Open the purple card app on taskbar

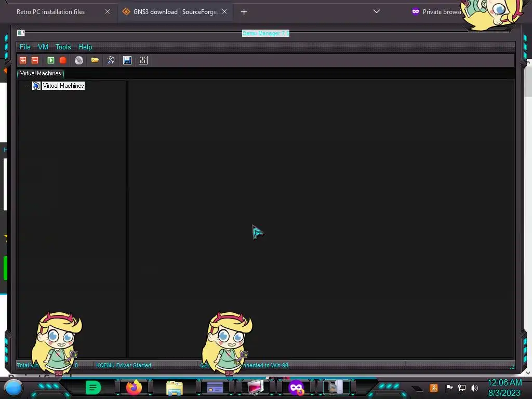(x=215, y=388)
